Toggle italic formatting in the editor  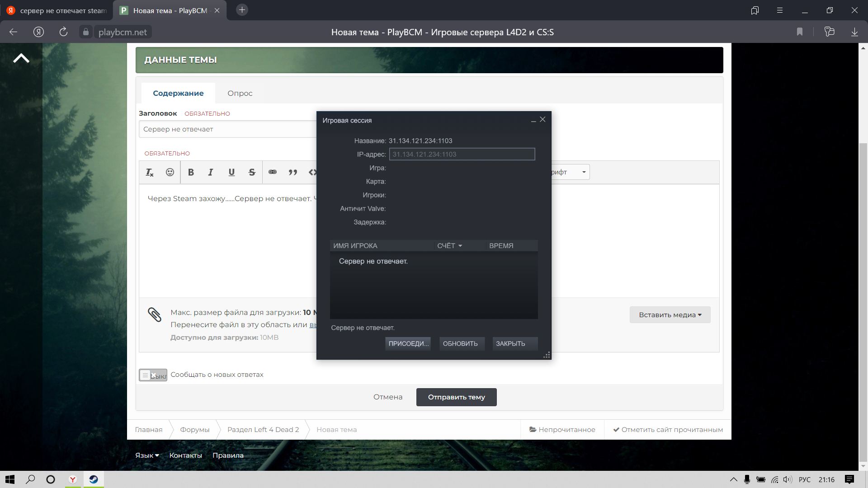[211, 172]
